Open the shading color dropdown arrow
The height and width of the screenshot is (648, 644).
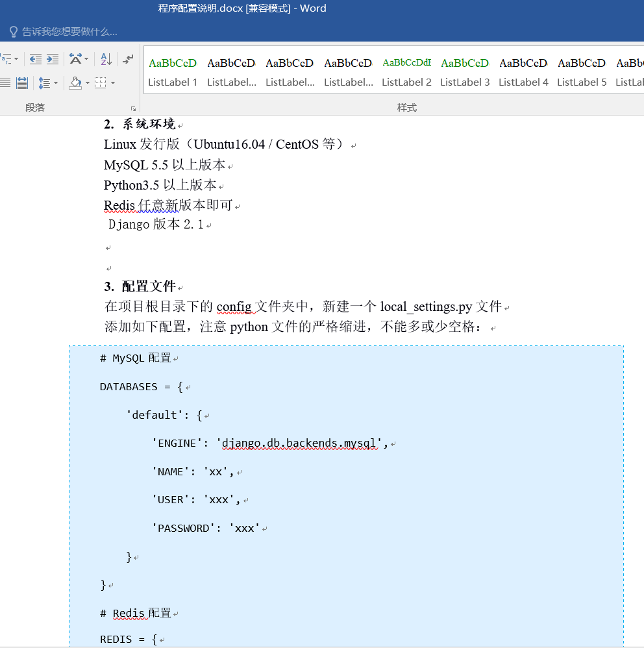[88, 83]
